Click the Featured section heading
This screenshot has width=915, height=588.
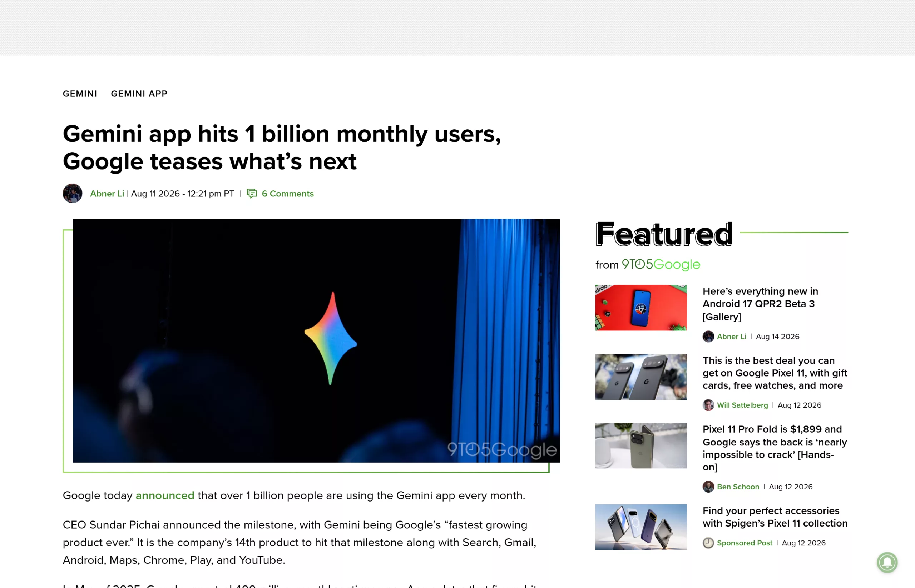[x=664, y=234]
